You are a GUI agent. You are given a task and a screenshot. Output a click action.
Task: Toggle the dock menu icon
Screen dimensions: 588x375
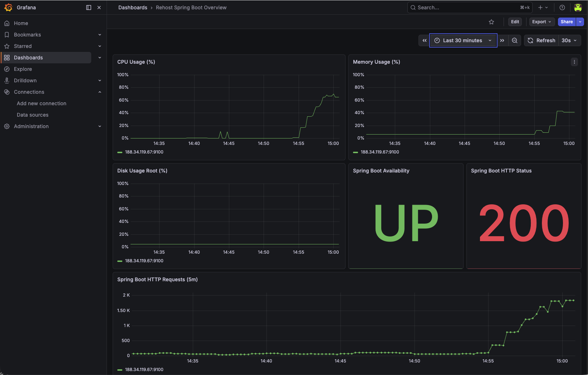(x=89, y=8)
